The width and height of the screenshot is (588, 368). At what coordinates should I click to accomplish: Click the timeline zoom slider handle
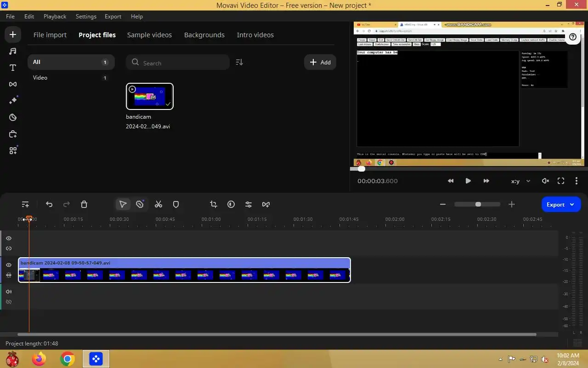[478, 204]
